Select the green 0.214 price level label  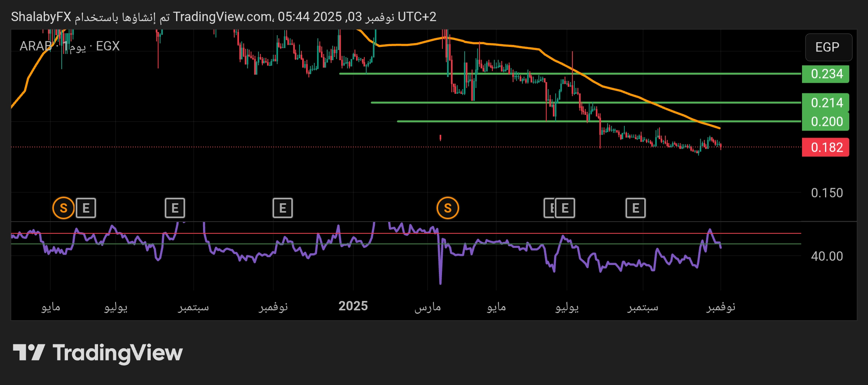[x=825, y=103]
